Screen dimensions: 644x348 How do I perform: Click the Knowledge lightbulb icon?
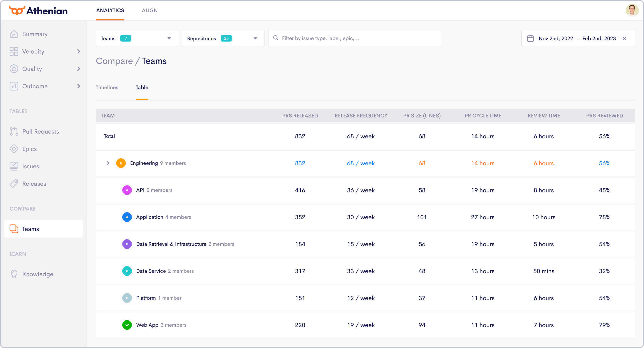click(x=14, y=274)
